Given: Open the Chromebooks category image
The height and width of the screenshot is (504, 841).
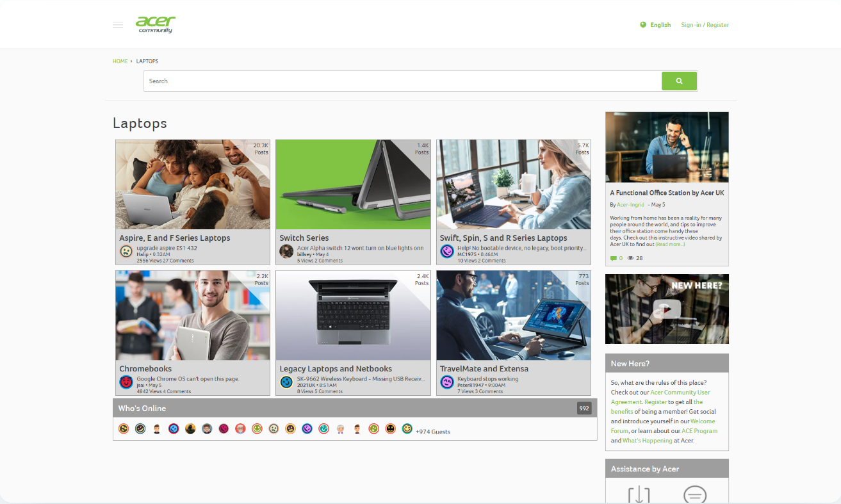Looking at the screenshot, I should [x=193, y=315].
